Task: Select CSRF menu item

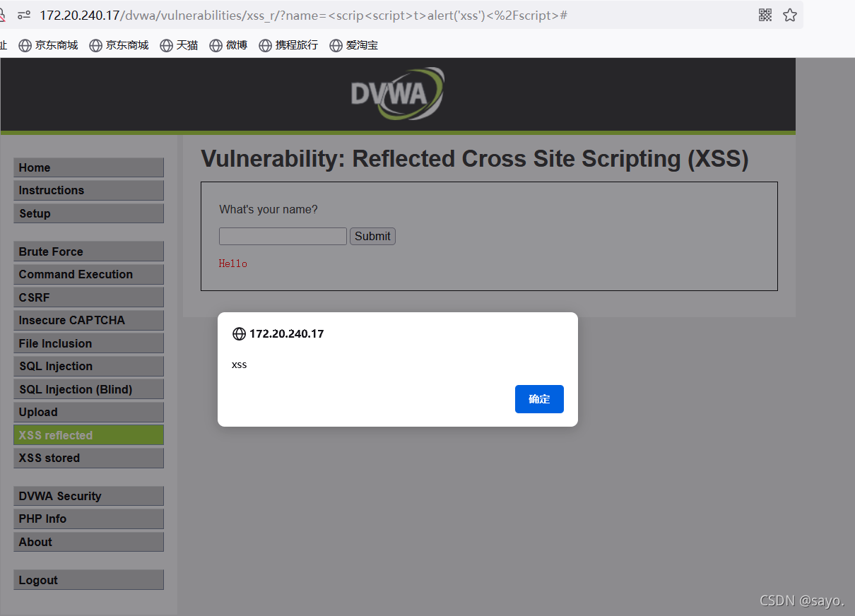Action: pyautogui.click(x=88, y=297)
